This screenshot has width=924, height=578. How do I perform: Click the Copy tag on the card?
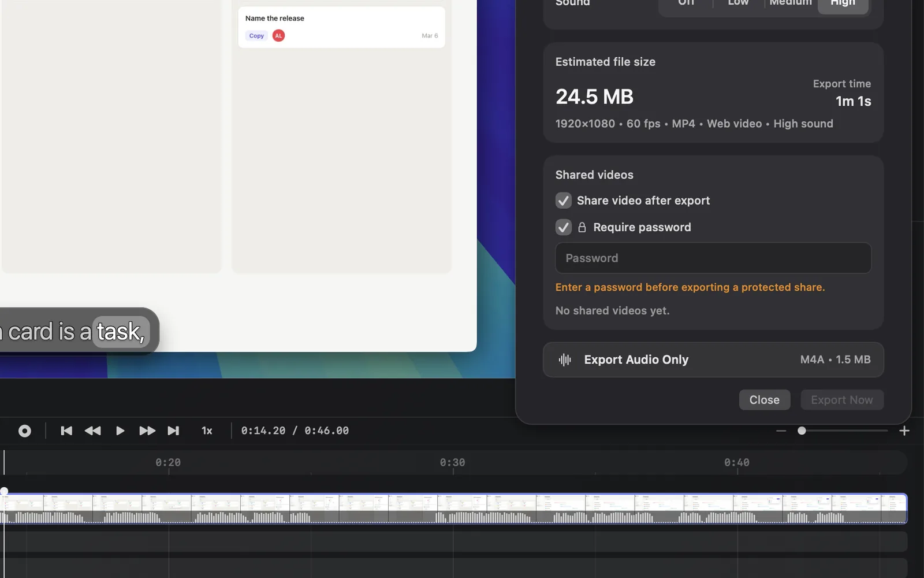256,36
